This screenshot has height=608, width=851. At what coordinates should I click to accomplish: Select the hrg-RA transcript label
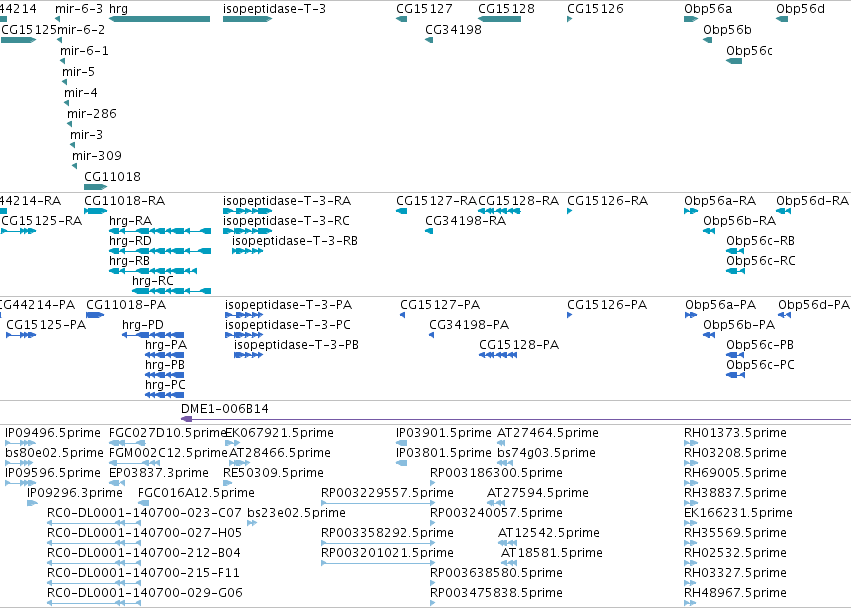(x=131, y=221)
